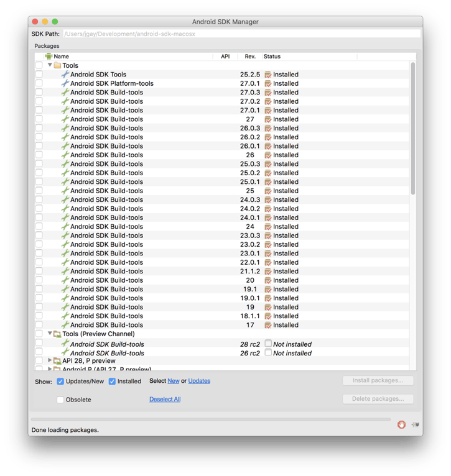Disable the Updates/New filter checkbox

click(x=60, y=382)
